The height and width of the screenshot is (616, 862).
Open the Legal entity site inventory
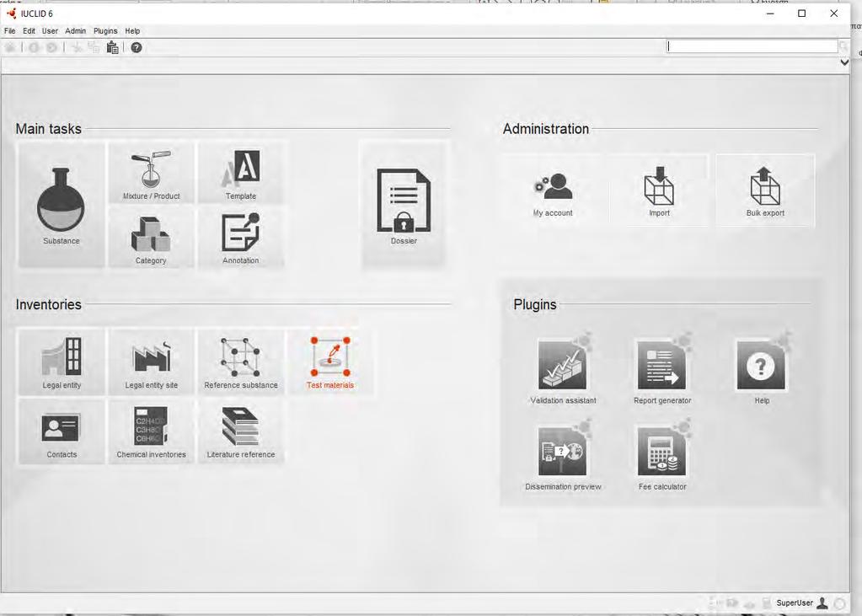pyautogui.click(x=151, y=362)
